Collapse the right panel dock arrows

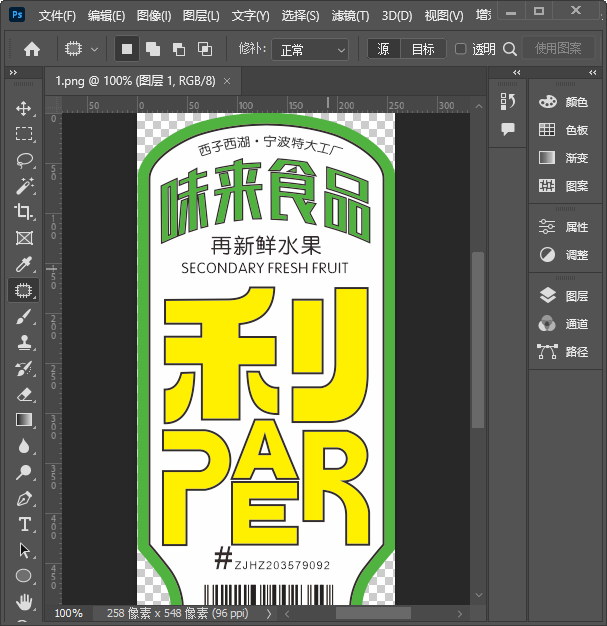point(593,72)
